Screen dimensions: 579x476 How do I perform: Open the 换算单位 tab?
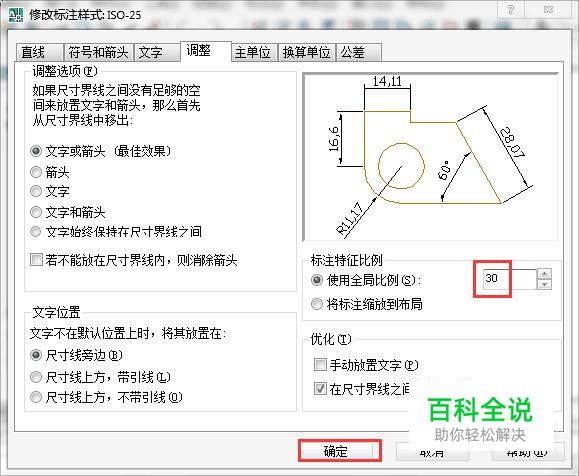[306, 52]
